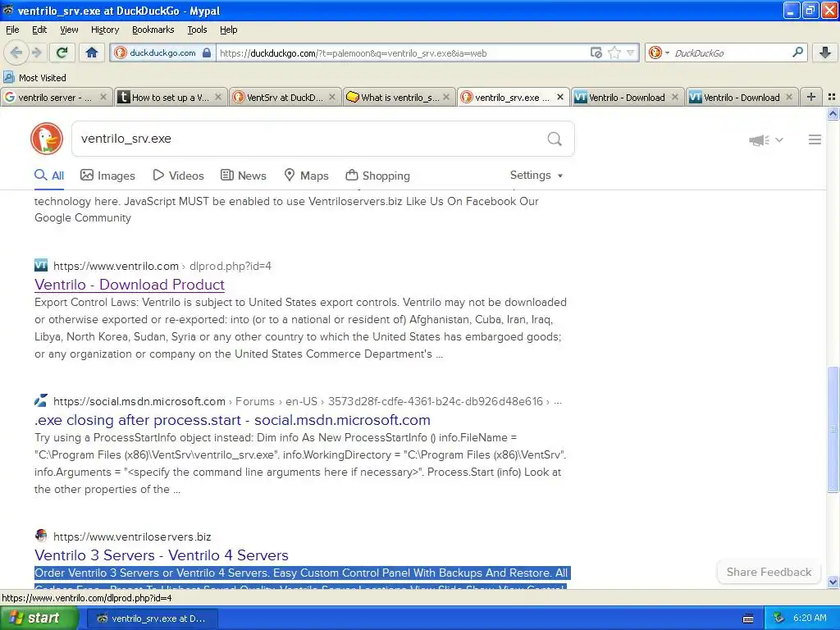Select the All search results tab
The width and height of the screenshot is (840, 630).
49,176
